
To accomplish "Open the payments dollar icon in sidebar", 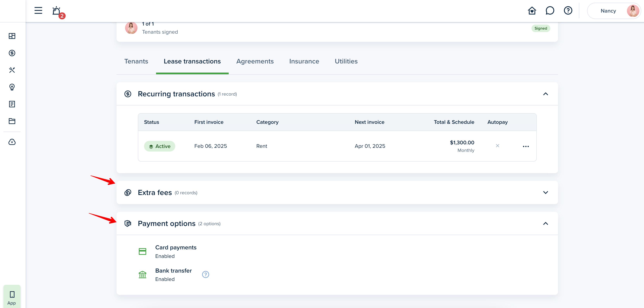I will click(x=12, y=53).
